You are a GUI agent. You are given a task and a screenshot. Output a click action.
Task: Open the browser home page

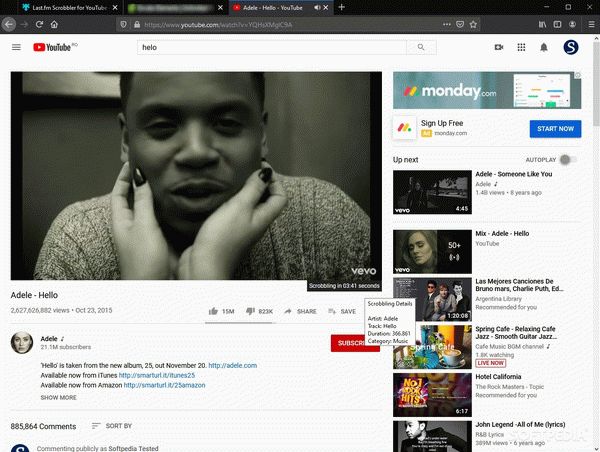[x=54, y=24]
